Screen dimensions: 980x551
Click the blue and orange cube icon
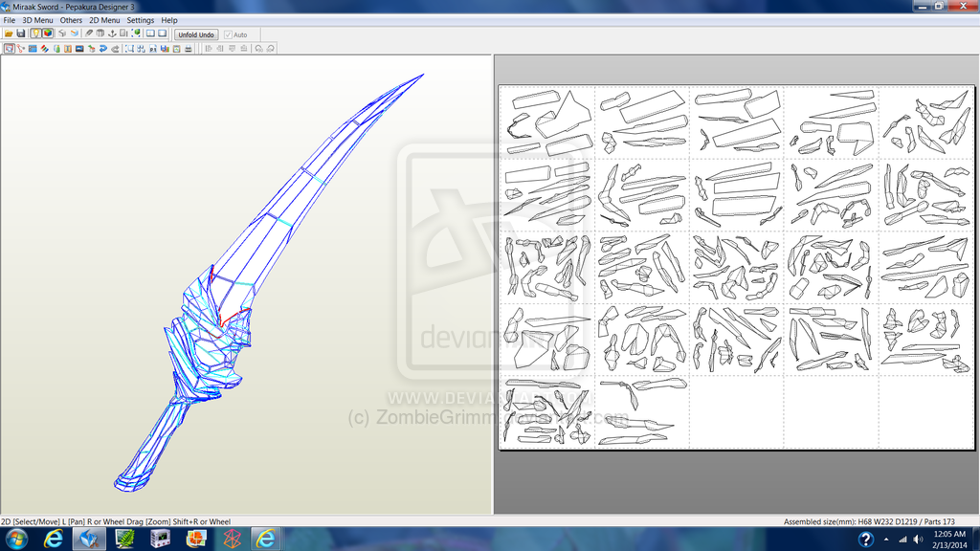coord(74,33)
